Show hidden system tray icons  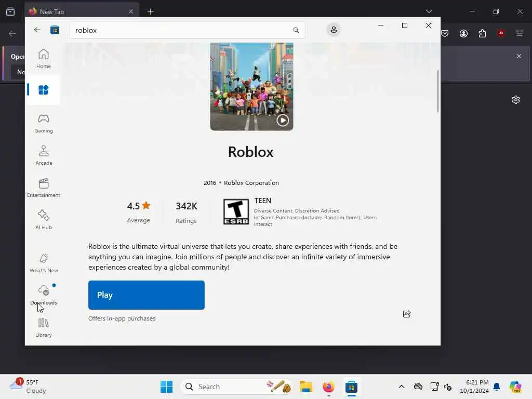402,387
